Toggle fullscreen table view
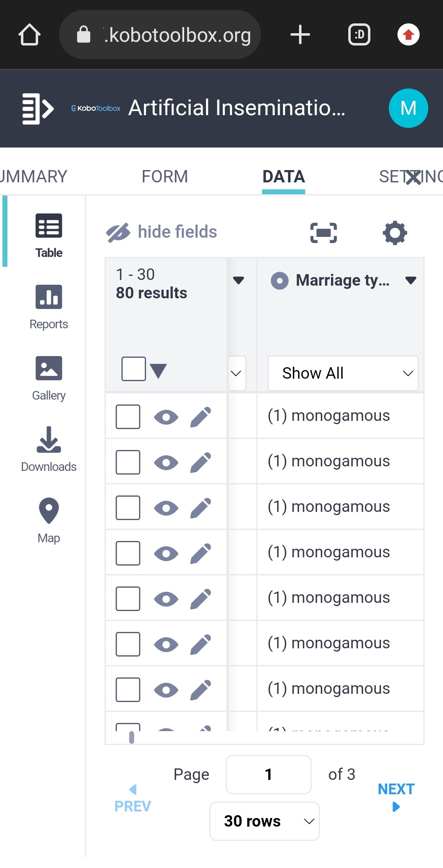The width and height of the screenshot is (443, 868). pos(324,233)
